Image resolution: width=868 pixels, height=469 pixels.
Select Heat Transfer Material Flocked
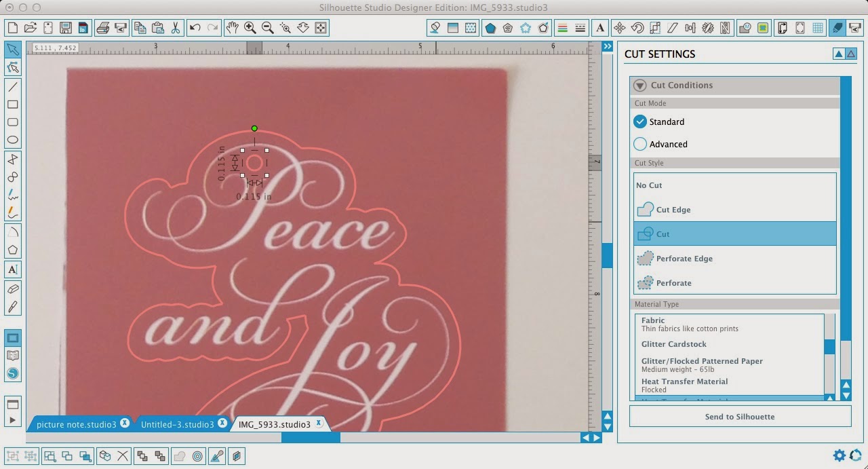pos(730,386)
